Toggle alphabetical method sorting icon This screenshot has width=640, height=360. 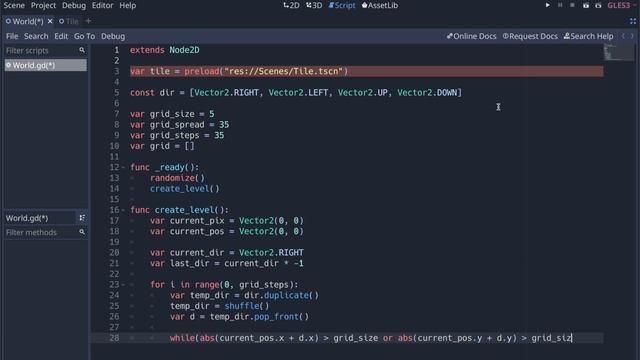click(82, 218)
